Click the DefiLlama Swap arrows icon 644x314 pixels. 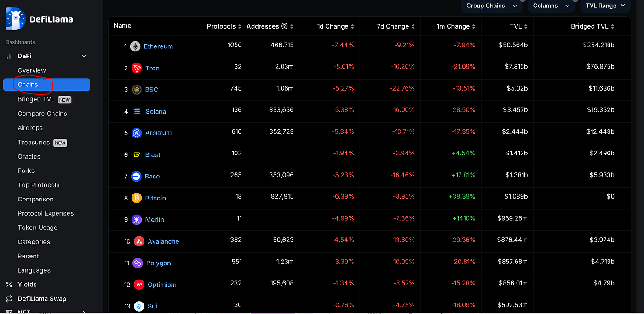[9, 299]
